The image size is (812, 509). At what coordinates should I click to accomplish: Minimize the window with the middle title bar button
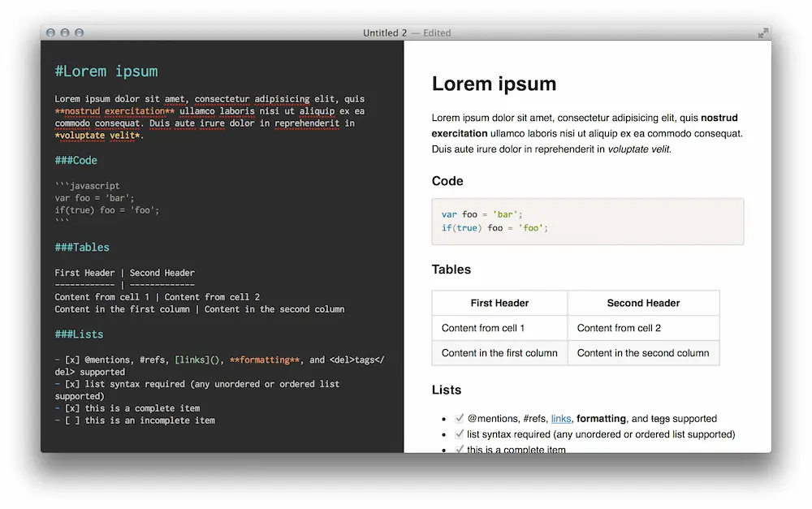pos(65,33)
